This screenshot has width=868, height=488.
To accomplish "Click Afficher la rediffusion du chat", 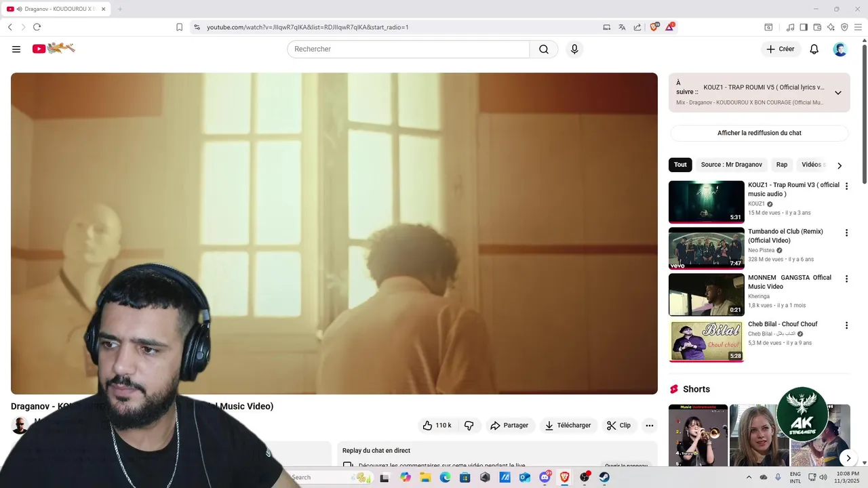I will 759,133.
